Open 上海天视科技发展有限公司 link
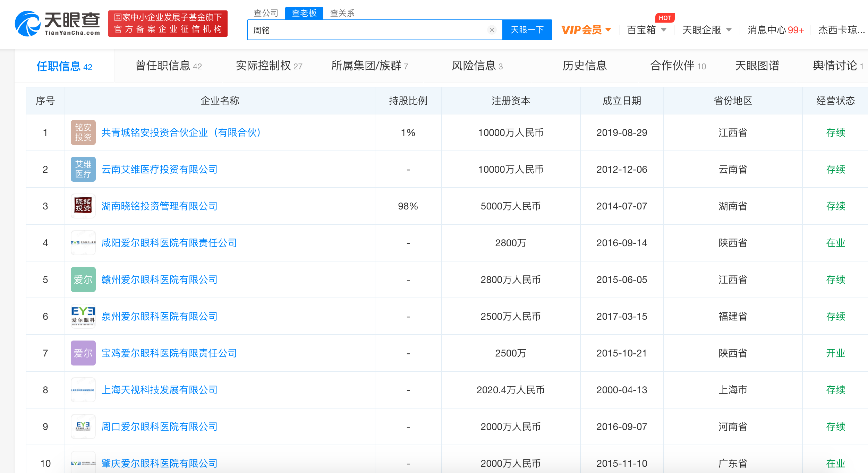868x473 pixels. [x=159, y=390]
